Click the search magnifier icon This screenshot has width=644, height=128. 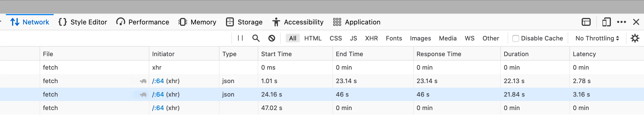(x=256, y=38)
